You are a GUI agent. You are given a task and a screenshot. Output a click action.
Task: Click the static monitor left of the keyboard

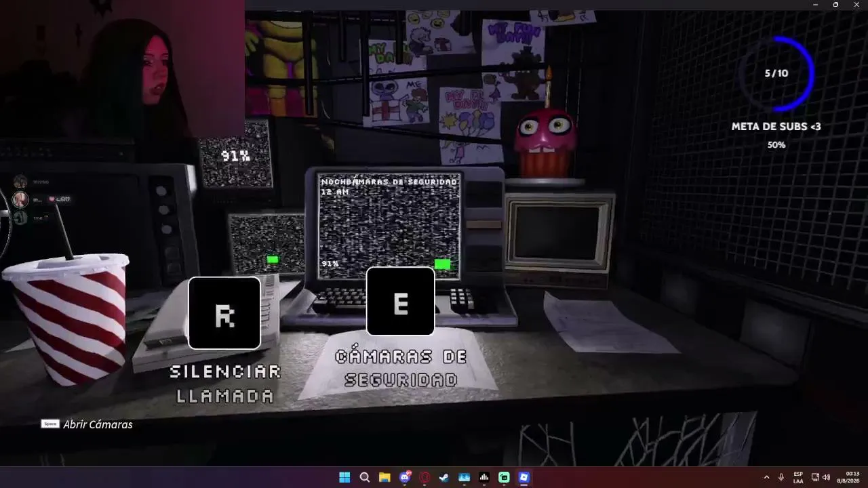coord(267,243)
